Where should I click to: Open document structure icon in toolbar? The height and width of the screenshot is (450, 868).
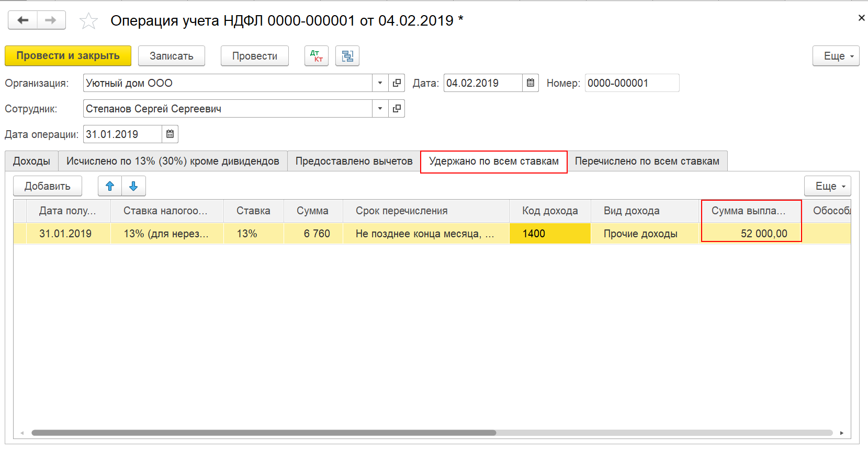pos(347,56)
